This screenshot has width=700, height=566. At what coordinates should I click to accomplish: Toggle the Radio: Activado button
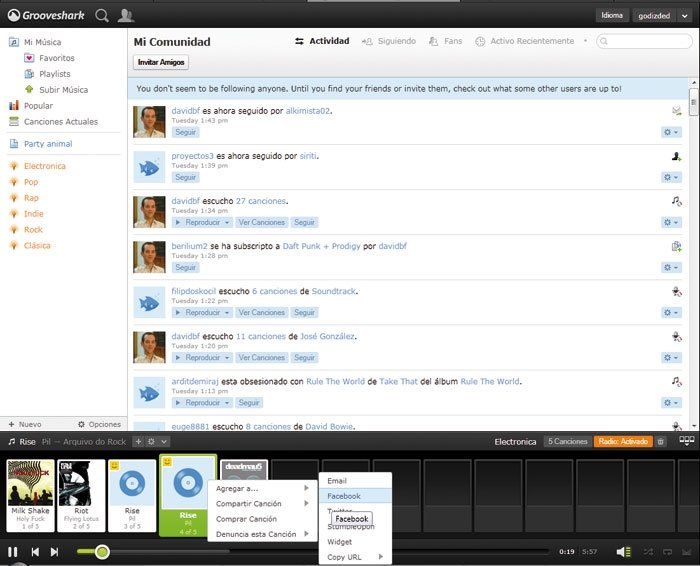(x=623, y=441)
